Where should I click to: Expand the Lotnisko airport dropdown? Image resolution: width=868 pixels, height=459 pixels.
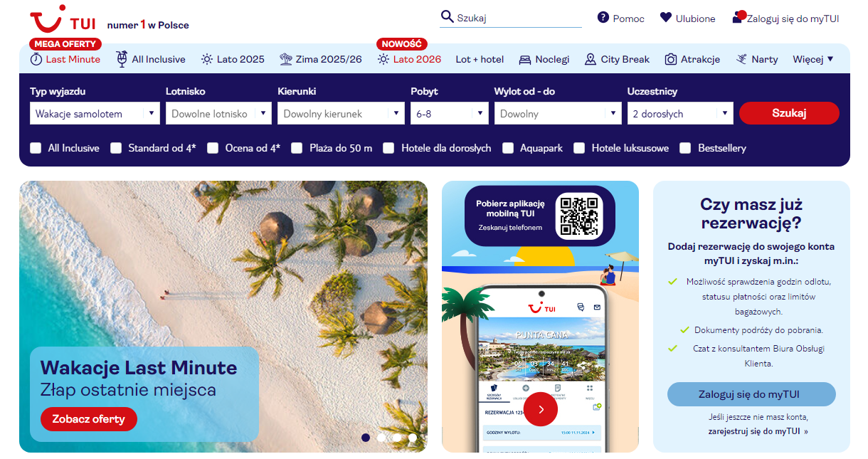[218, 113]
